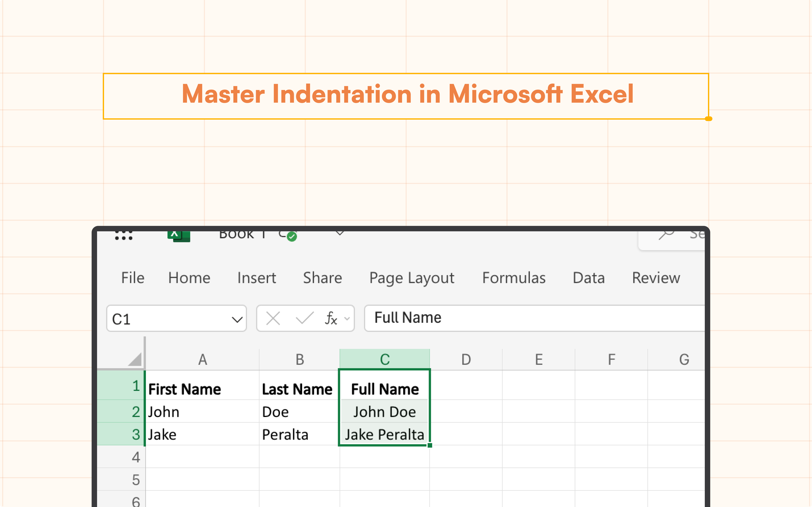The height and width of the screenshot is (507, 812).
Task: Open the Formulas tab
Action: (x=514, y=278)
